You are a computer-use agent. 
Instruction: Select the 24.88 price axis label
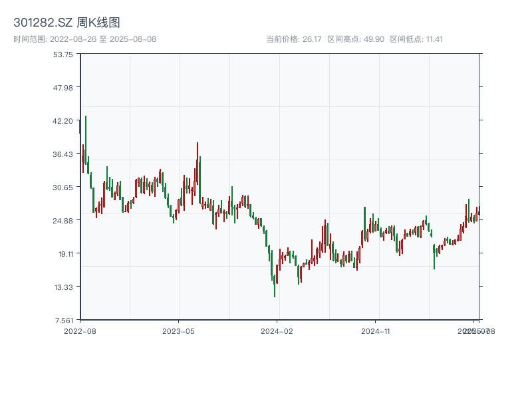pos(64,221)
